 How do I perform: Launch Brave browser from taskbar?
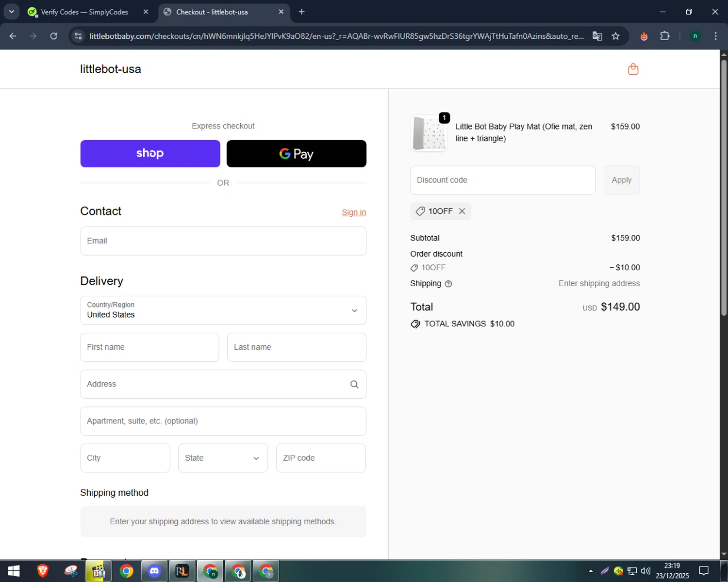click(x=43, y=571)
